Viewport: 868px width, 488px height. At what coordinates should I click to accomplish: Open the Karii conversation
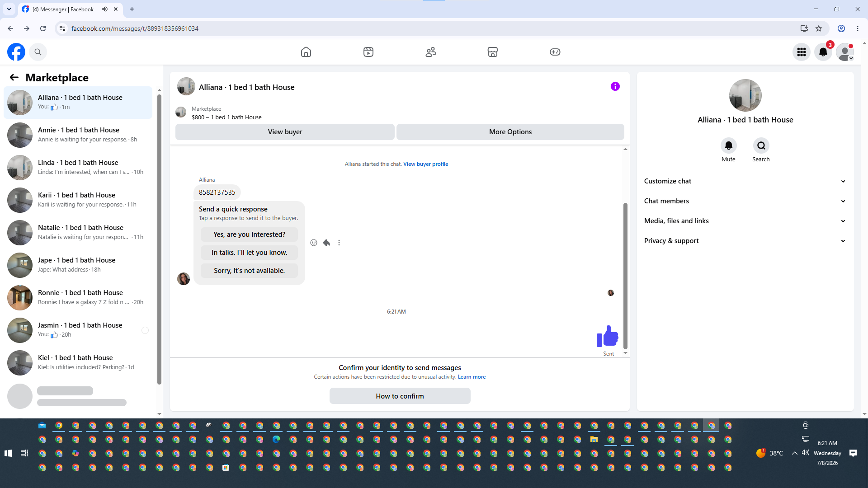78,200
